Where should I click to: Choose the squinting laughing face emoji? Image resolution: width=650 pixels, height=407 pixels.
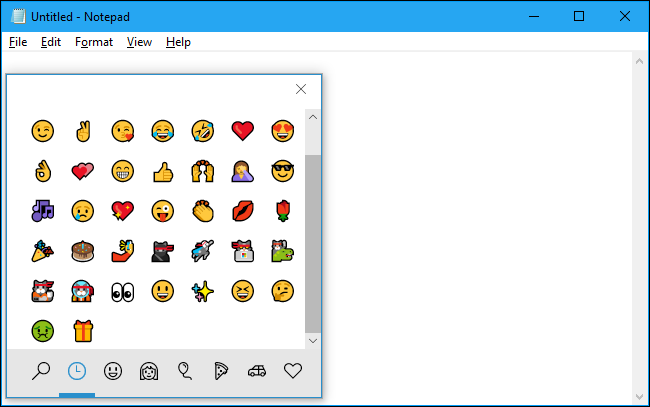coord(243,291)
